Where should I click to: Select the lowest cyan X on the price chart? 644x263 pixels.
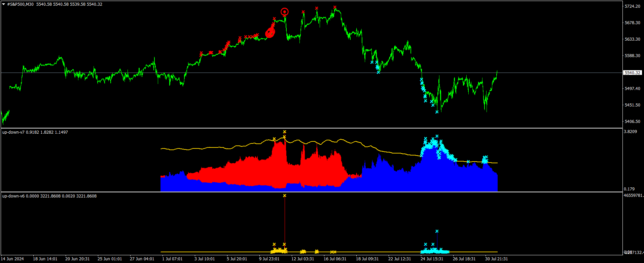click(x=437, y=112)
